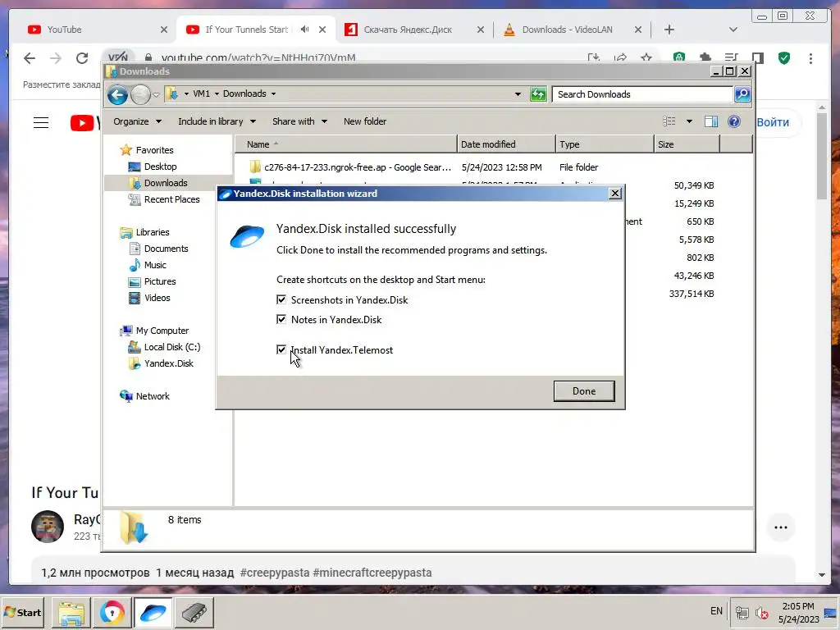
Task: Open browser three-dot menu
Action: click(810, 58)
